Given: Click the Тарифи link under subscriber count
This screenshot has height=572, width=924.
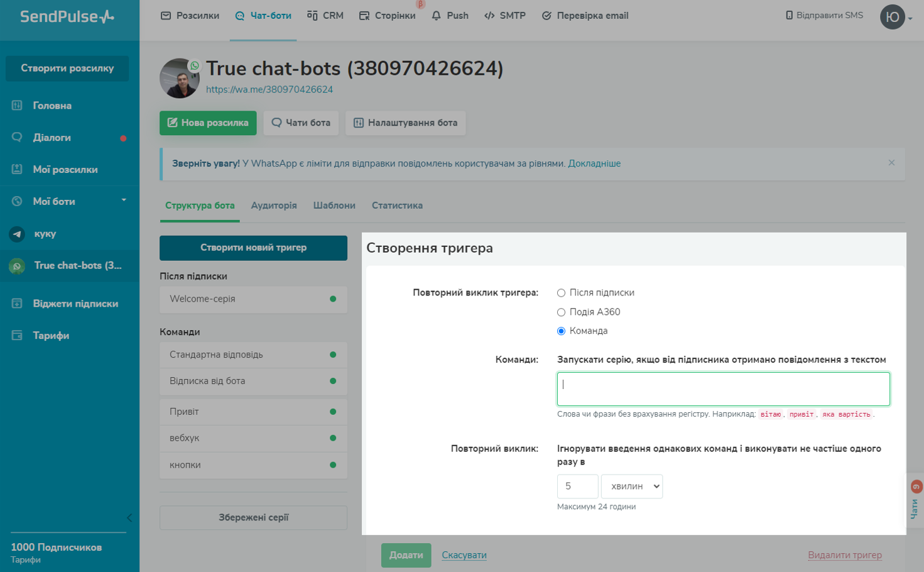Looking at the screenshot, I should [x=26, y=559].
